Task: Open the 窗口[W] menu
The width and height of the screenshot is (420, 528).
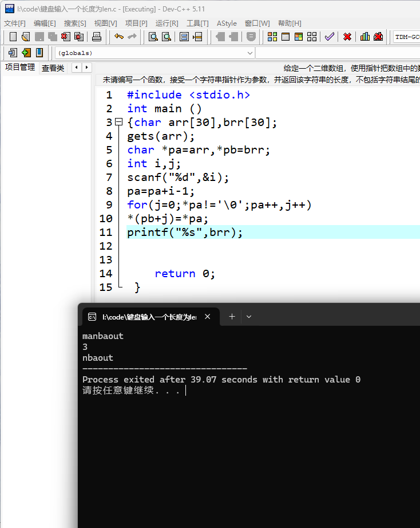Action: pyautogui.click(x=257, y=23)
